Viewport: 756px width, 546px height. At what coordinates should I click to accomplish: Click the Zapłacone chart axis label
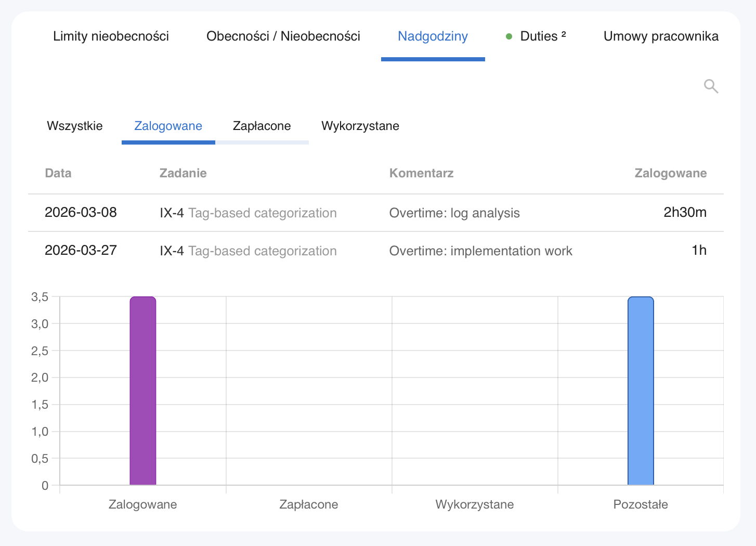click(309, 504)
